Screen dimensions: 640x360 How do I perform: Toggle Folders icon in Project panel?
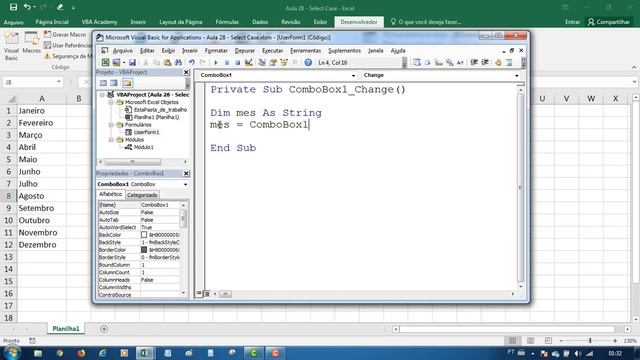point(127,83)
